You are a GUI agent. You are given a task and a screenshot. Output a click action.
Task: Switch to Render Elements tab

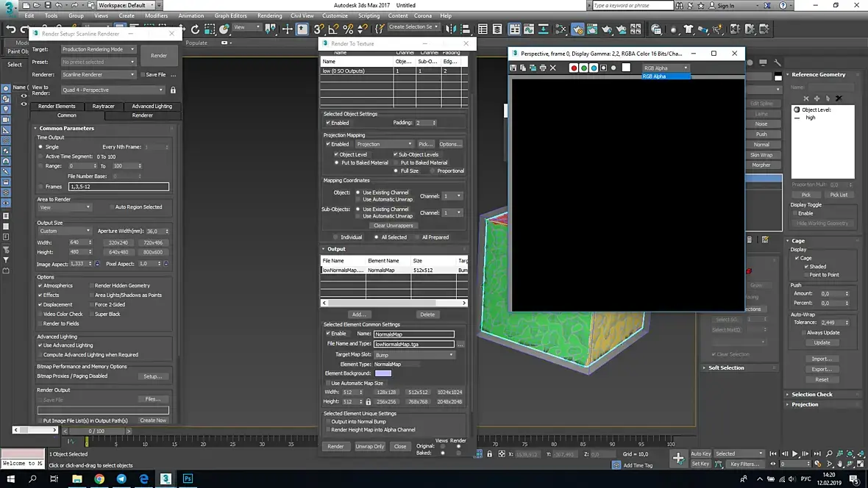tap(57, 107)
